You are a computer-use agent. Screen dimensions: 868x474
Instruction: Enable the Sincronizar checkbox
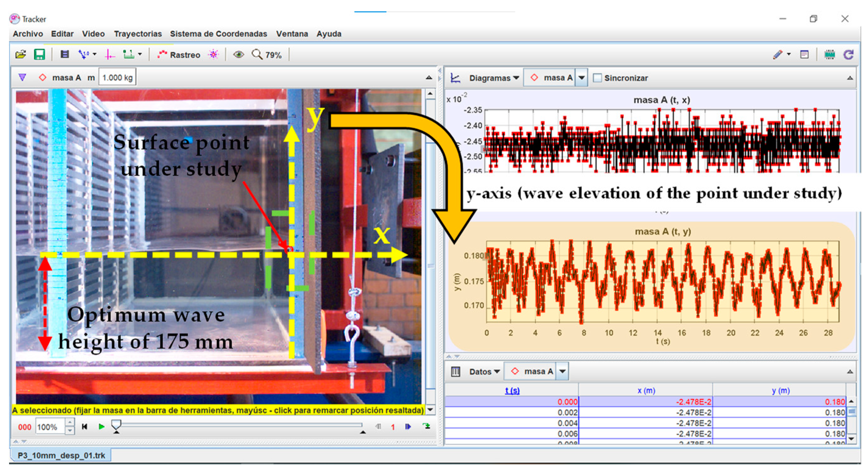(597, 78)
